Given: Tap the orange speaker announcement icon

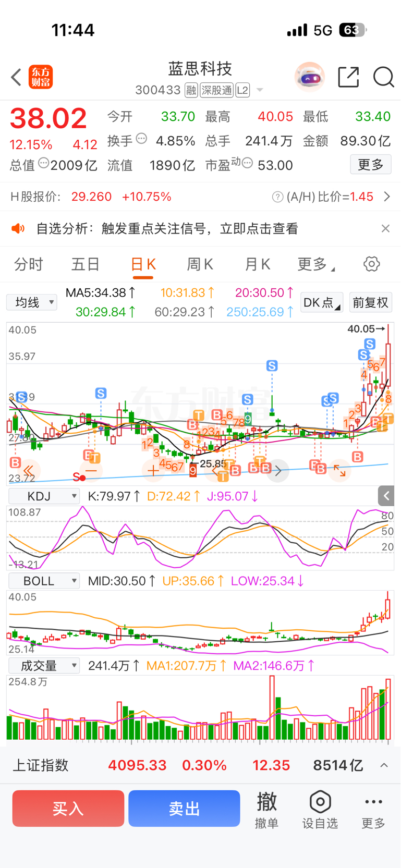Looking at the screenshot, I should (x=19, y=228).
